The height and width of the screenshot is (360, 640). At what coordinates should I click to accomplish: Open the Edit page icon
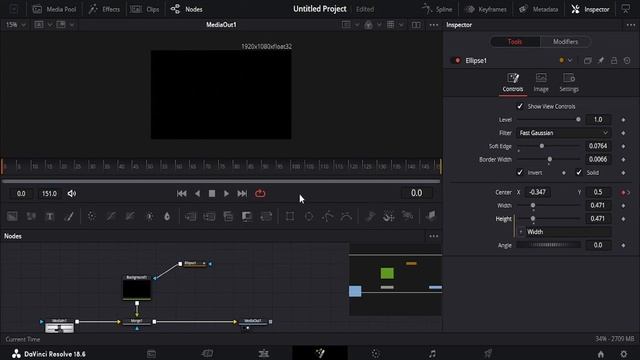pos(264,353)
